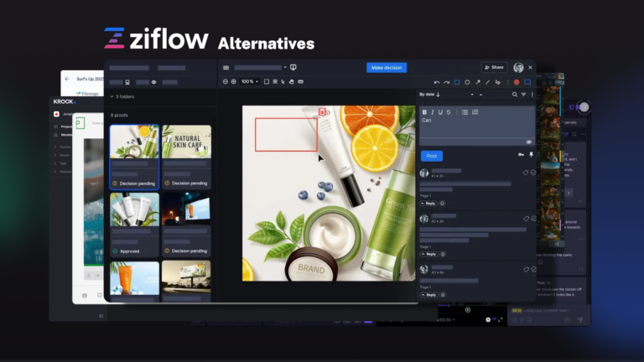Click the red markup rectangle delete icon
644x362 pixels.
[322, 112]
